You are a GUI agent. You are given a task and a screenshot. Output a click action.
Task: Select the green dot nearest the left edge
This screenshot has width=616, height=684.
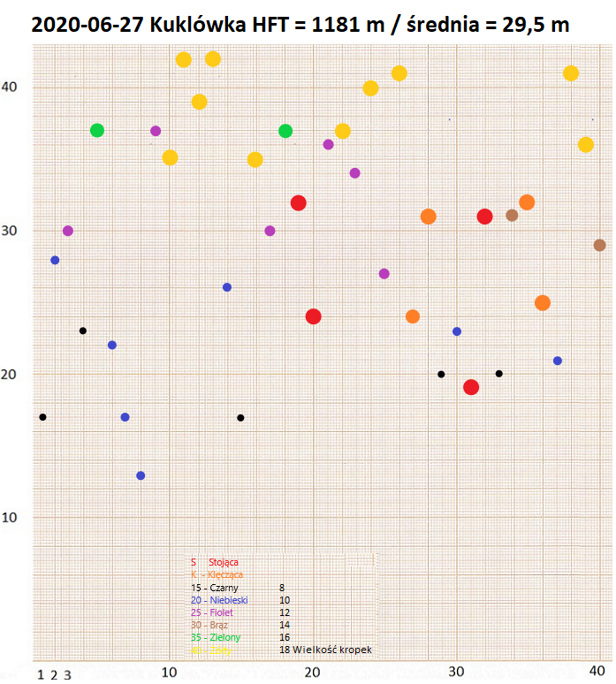[x=97, y=130]
